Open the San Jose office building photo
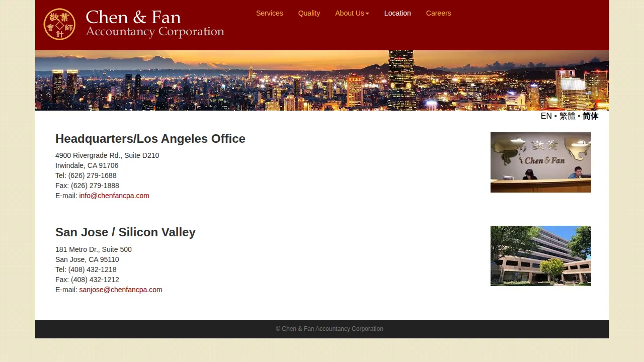The image size is (644, 362). click(x=541, y=256)
